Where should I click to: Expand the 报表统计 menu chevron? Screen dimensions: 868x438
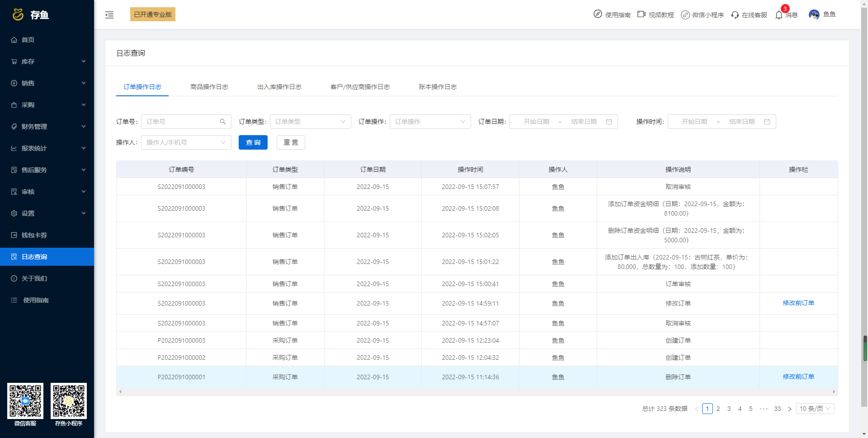click(x=84, y=148)
